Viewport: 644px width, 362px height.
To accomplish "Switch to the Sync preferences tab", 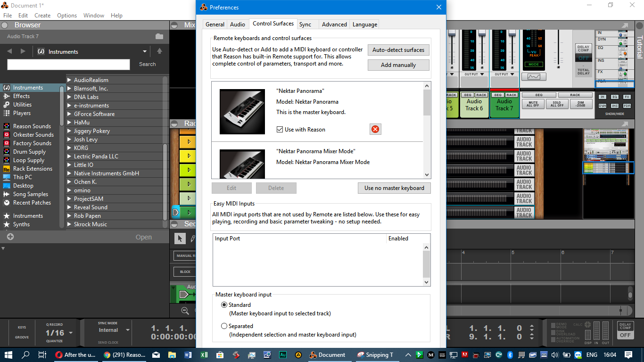I will tap(305, 25).
